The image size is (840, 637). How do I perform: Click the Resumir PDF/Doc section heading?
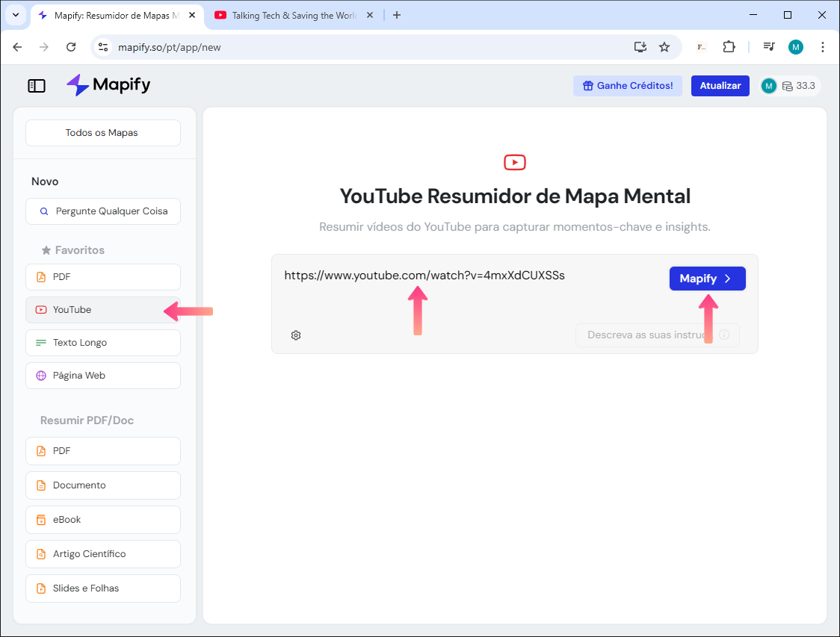pos(87,420)
